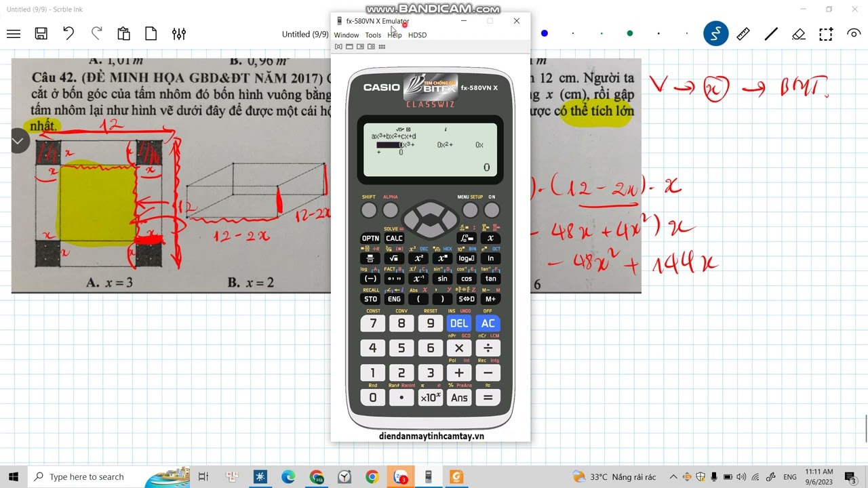
Task: Click the first emulator toolbar icon
Action: tap(338, 47)
